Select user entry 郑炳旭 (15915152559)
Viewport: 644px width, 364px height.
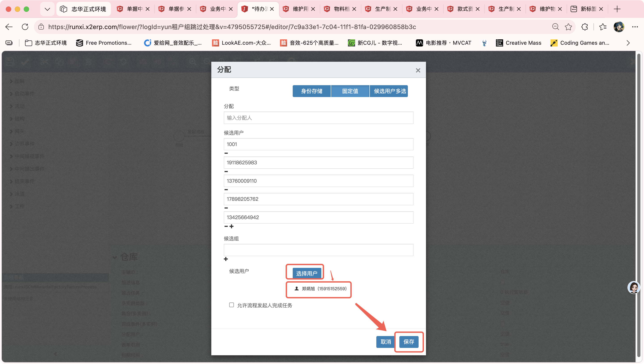pos(321,288)
